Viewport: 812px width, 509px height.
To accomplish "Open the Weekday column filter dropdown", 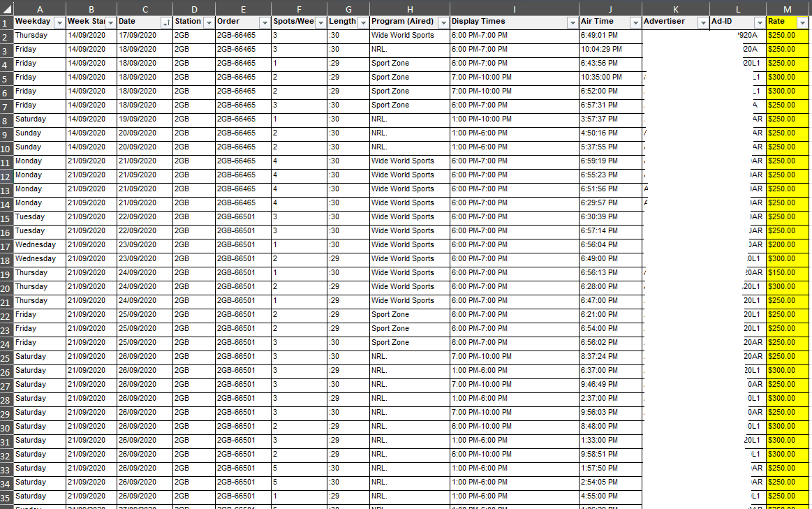I will pos(59,23).
